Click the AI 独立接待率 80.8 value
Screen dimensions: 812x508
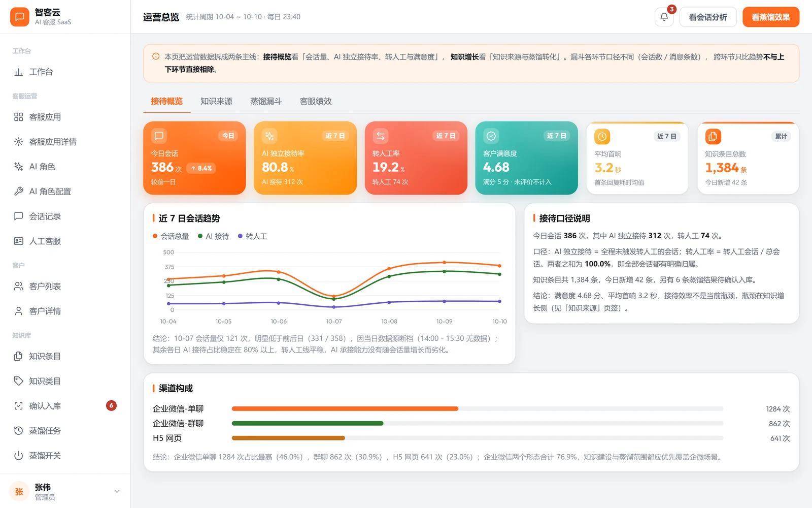tap(275, 167)
